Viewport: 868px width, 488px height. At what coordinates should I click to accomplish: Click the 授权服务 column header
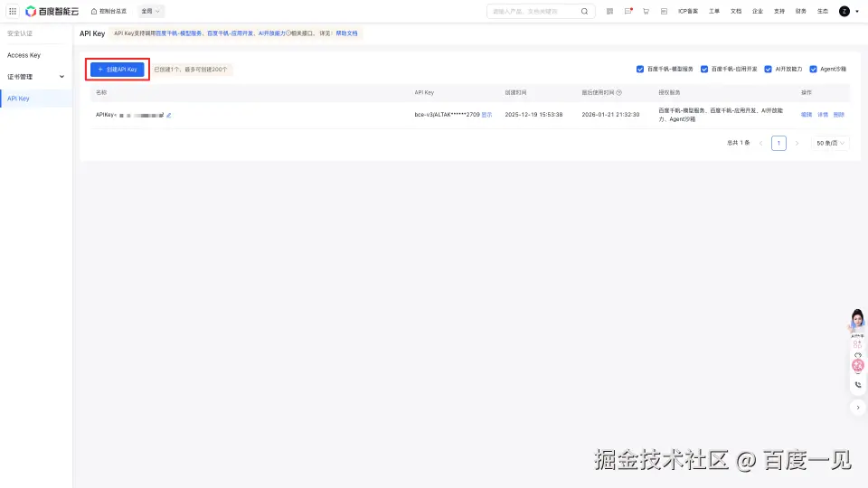tap(669, 92)
